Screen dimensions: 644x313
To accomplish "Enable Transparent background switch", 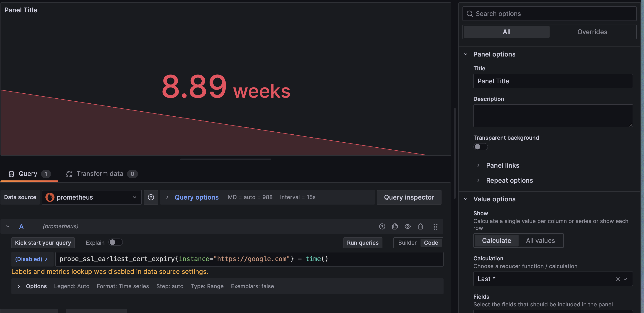I will click(x=480, y=147).
